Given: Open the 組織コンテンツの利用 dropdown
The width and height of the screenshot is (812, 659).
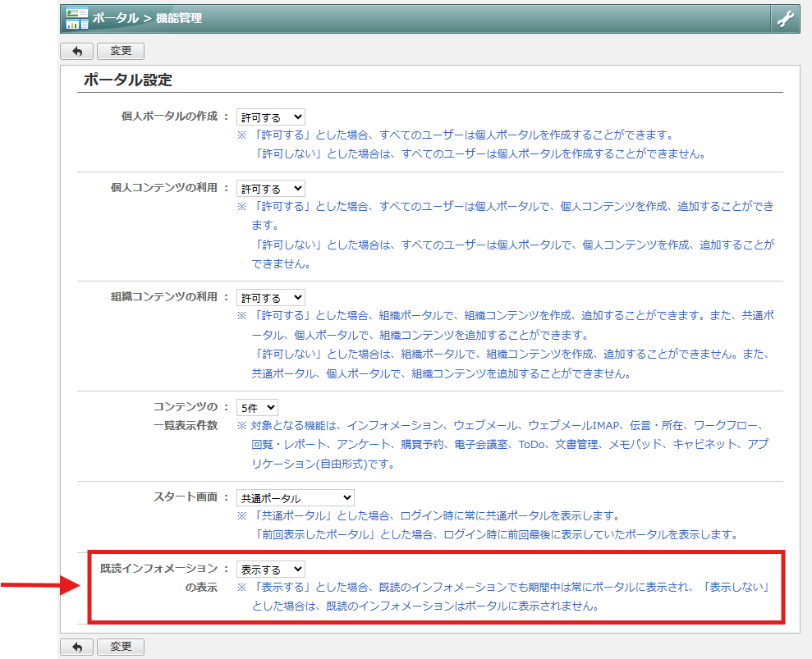Looking at the screenshot, I should click(x=271, y=298).
